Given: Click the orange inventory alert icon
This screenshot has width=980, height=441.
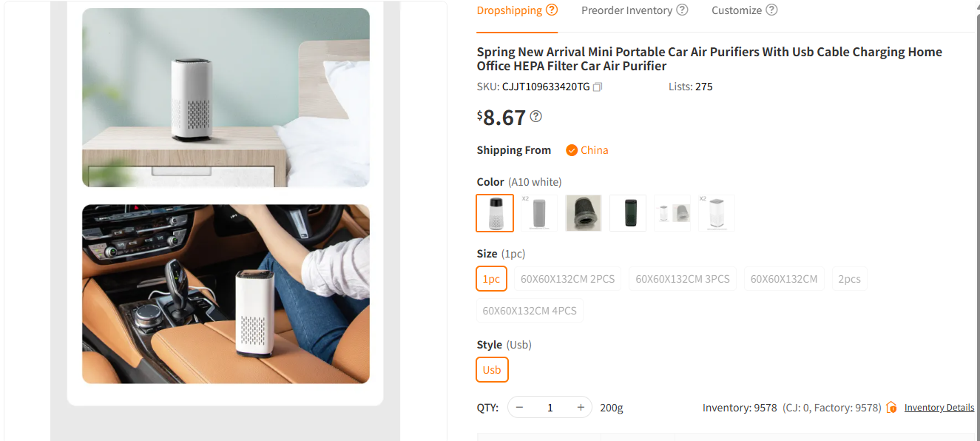Looking at the screenshot, I should pyautogui.click(x=891, y=407).
